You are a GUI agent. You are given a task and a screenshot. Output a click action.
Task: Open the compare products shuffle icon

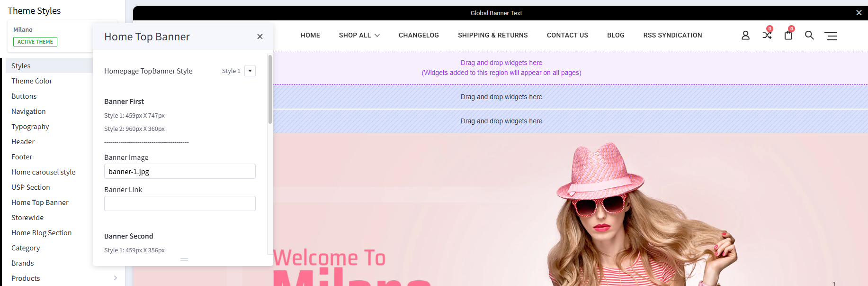pos(767,35)
